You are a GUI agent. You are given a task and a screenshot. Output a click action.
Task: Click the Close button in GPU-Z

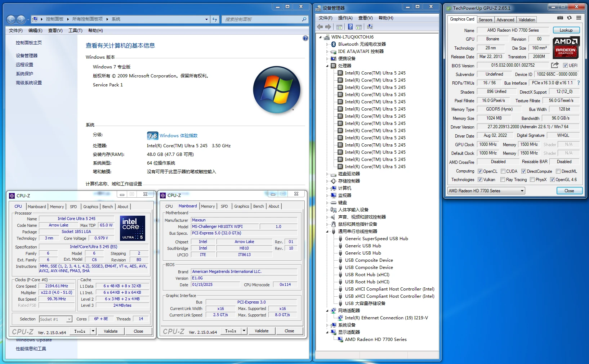(569, 191)
